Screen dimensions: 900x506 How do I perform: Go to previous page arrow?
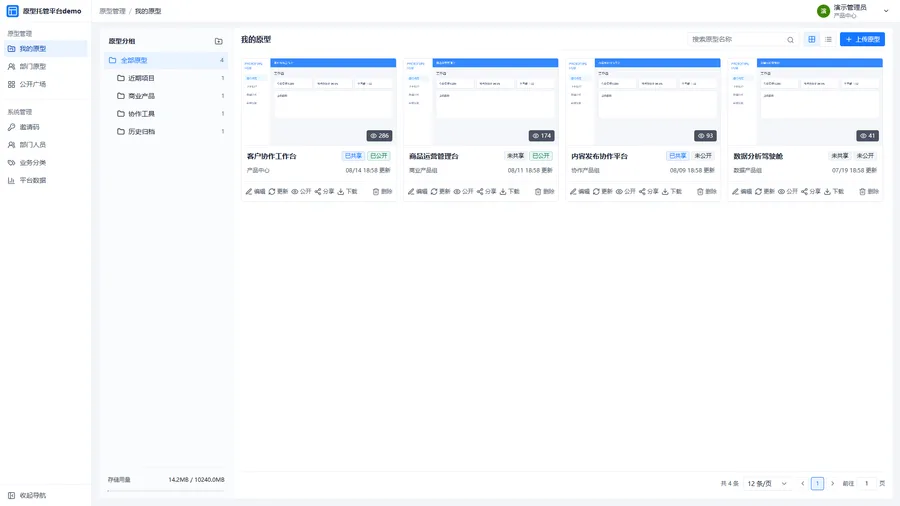(x=802, y=484)
